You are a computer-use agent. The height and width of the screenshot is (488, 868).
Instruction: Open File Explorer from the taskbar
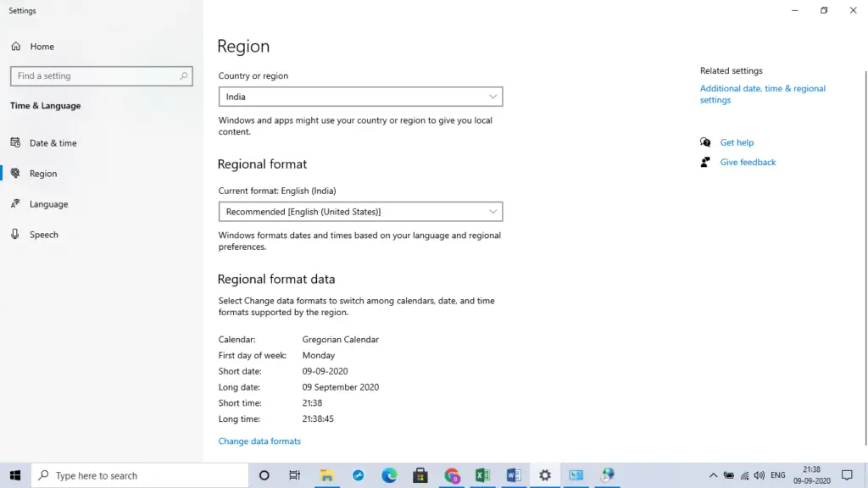(x=326, y=475)
